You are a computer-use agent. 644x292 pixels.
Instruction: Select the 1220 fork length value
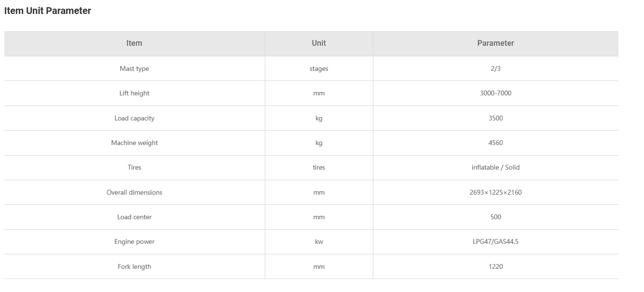(495, 266)
